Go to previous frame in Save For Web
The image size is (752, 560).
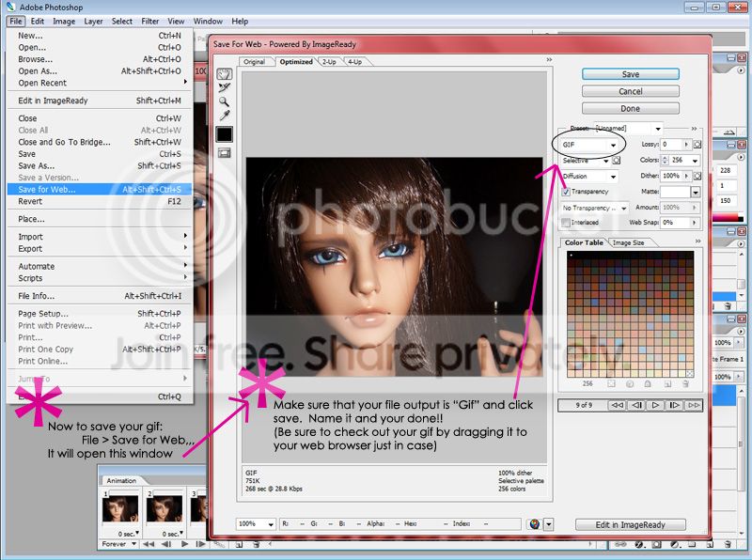(636, 405)
